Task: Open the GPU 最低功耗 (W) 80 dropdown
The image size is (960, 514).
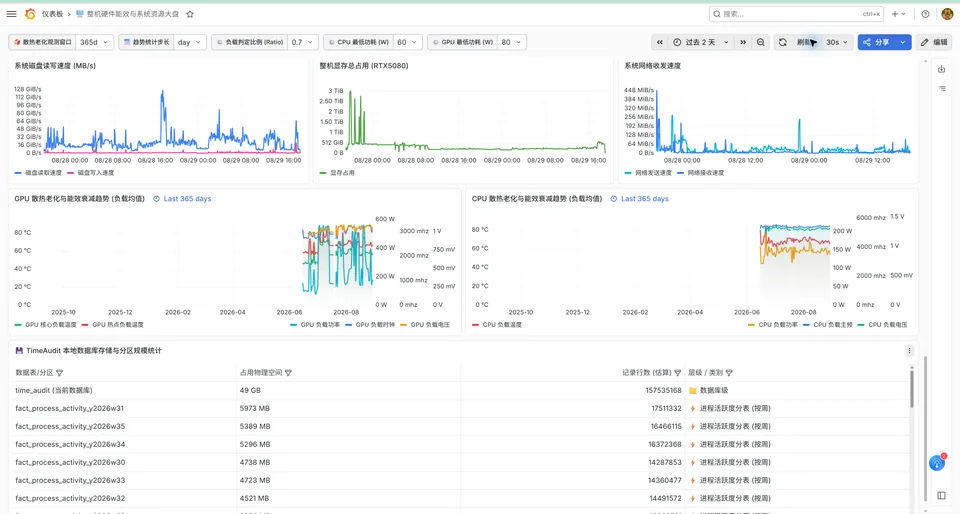Action: coord(511,42)
